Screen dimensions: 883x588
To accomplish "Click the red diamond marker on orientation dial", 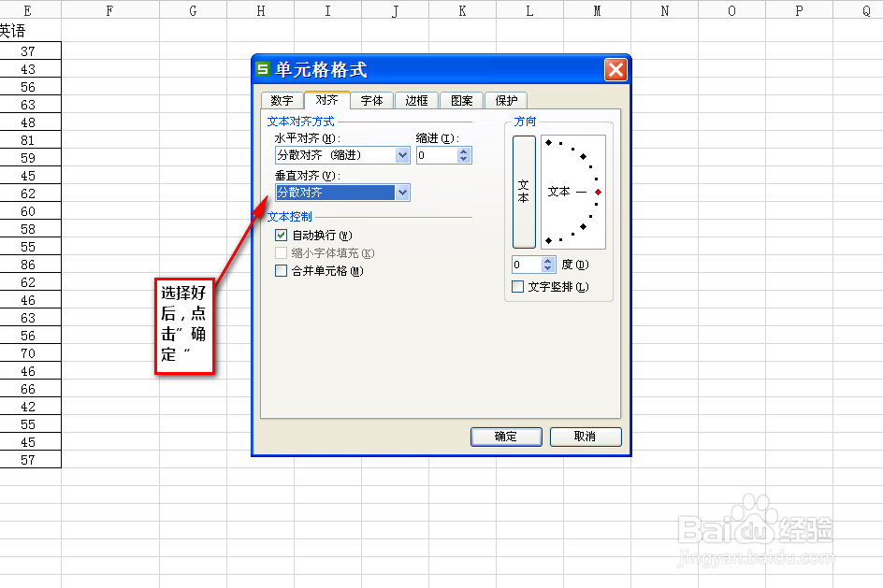I will point(598,192).
